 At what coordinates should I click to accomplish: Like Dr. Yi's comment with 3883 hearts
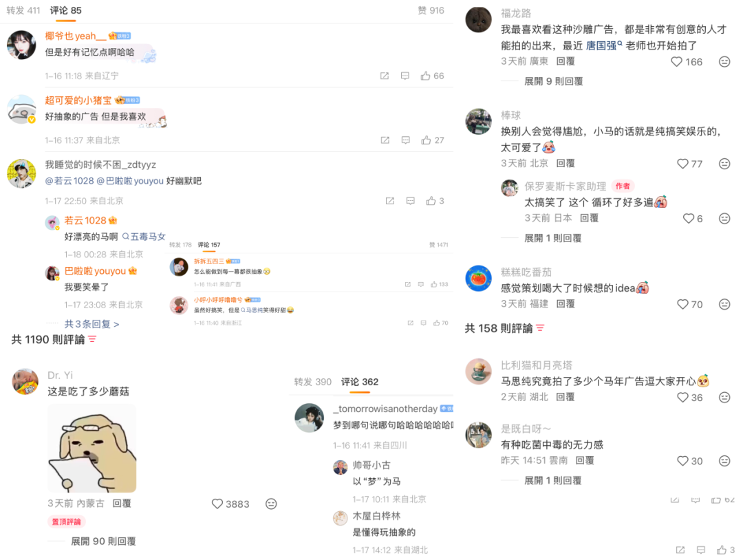pyautogui.click(x=217, y=504)
